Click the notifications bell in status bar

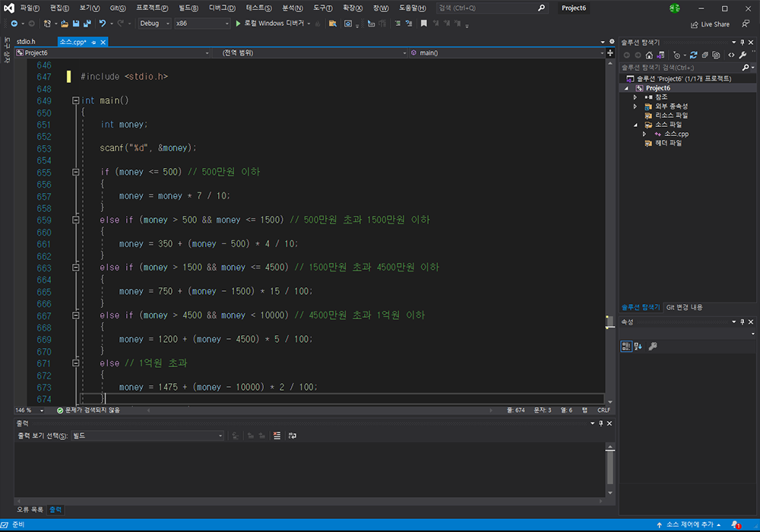(x=735, y=524)
